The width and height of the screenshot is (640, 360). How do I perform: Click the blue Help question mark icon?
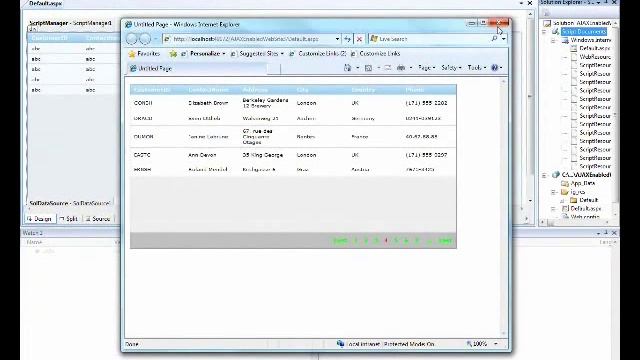click(x=495, y=68)
